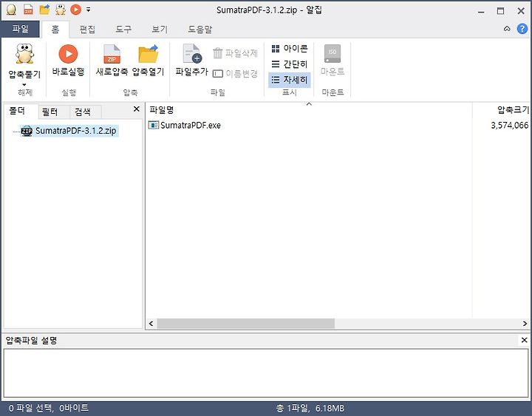The height and width of the screenshot is (416, 532).
Task: Click the 파일삭제 trash button
Action: (235, 53)
